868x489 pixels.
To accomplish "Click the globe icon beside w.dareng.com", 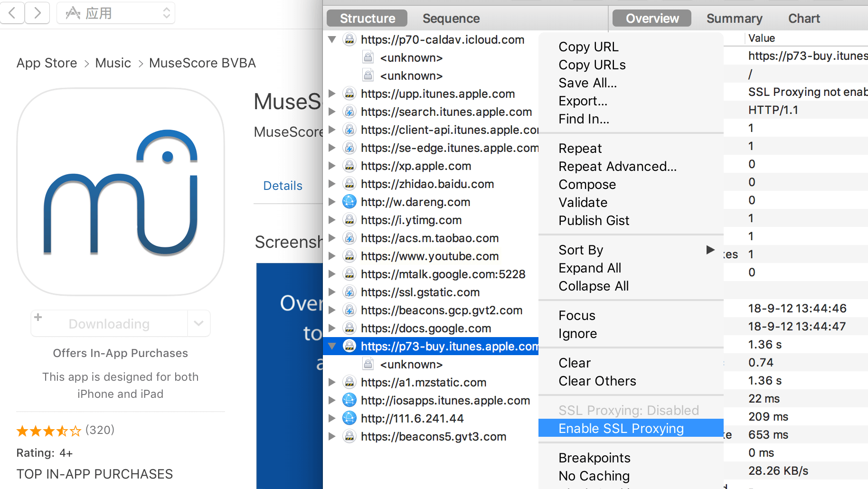I will 349,202.
